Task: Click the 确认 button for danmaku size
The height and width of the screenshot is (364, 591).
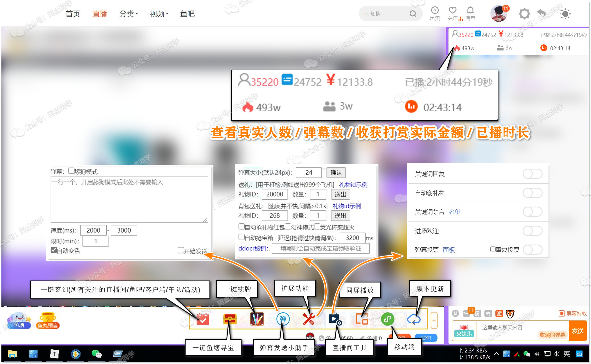Action: pyautogui.click(x=336, y=172)
